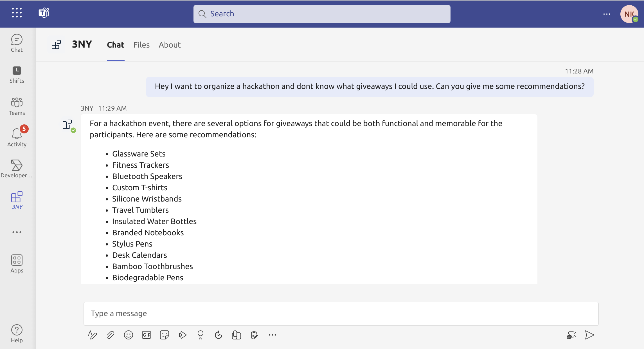
Task: Open Help in the sidebar
Action: (x=17, y=333)
